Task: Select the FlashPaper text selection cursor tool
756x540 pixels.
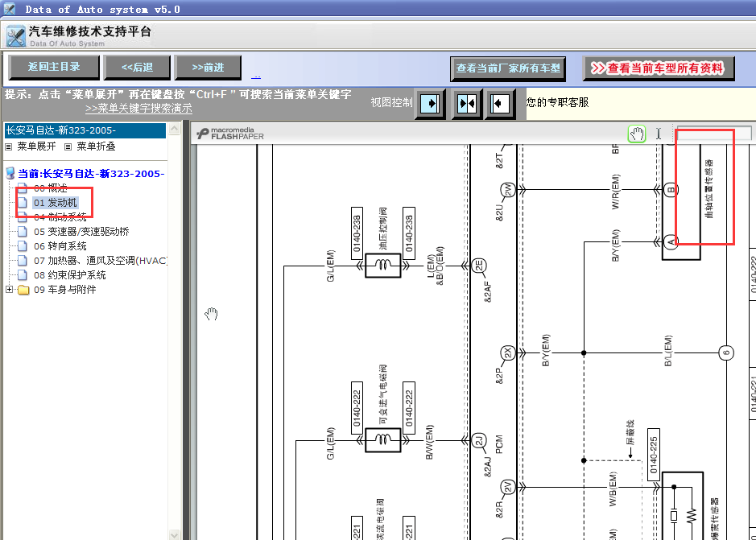Action: [658, 134]
